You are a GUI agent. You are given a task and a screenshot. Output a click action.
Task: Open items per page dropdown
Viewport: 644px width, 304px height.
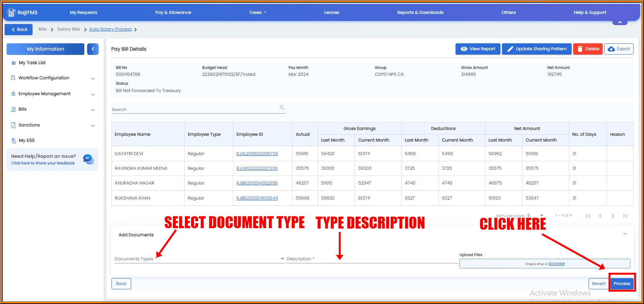(x=535, y=215)
